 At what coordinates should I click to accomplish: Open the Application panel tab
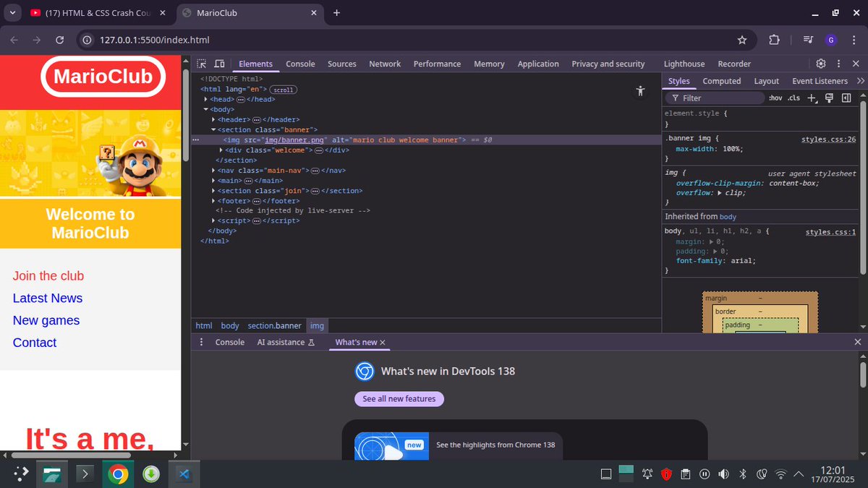(x=538, y=64)
